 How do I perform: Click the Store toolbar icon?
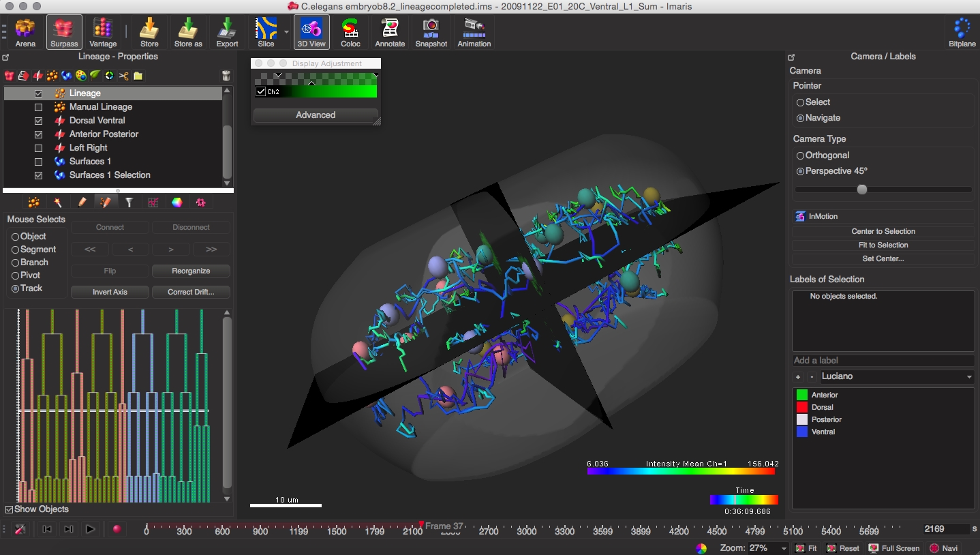149,32
